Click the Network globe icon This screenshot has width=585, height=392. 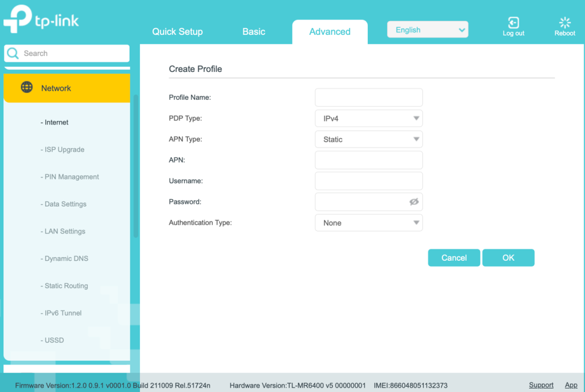tap(27, 88)
